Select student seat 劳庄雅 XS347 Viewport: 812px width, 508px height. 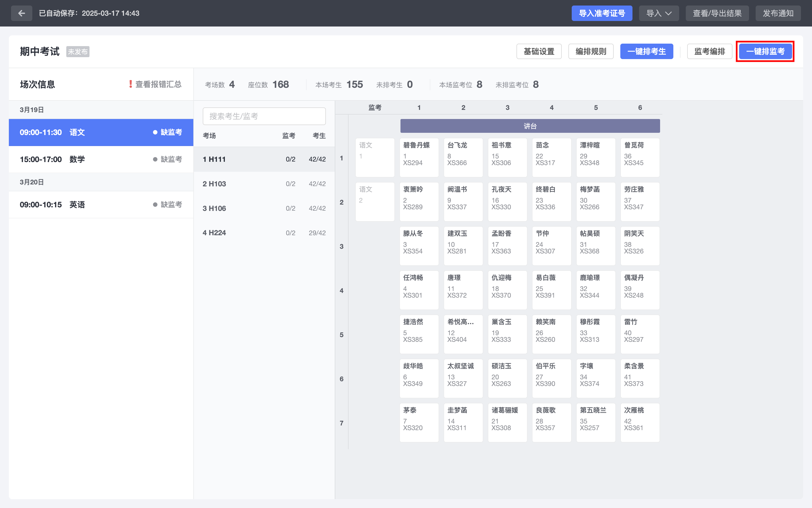pyautogui.click(x=640, y=202)
